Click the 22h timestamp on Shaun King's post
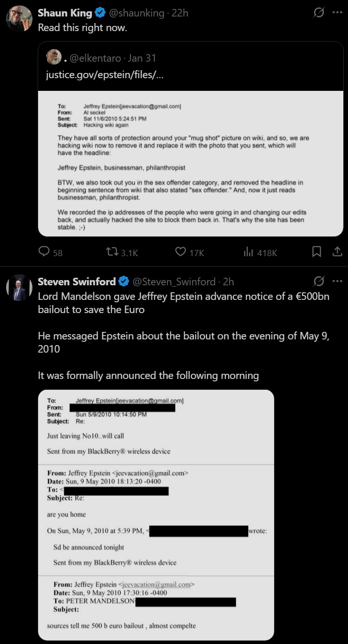 pyautogui.click(x=180, y=13)
